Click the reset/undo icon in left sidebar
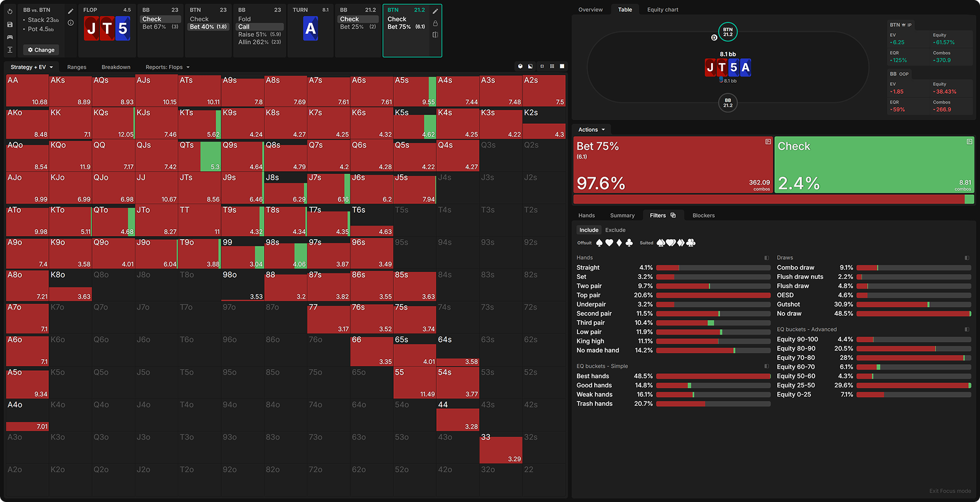Screen dimensions: 980x502 coord(10,11)
